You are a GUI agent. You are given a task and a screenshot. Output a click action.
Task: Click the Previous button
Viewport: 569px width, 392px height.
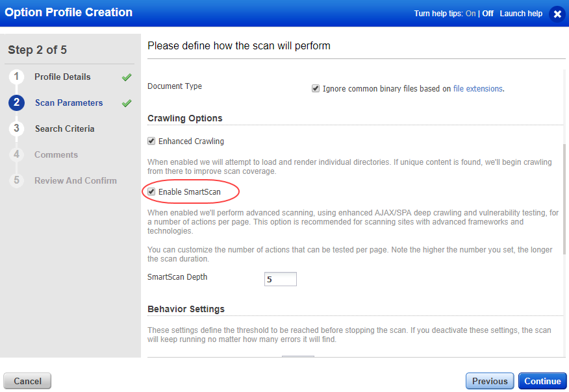489,381
